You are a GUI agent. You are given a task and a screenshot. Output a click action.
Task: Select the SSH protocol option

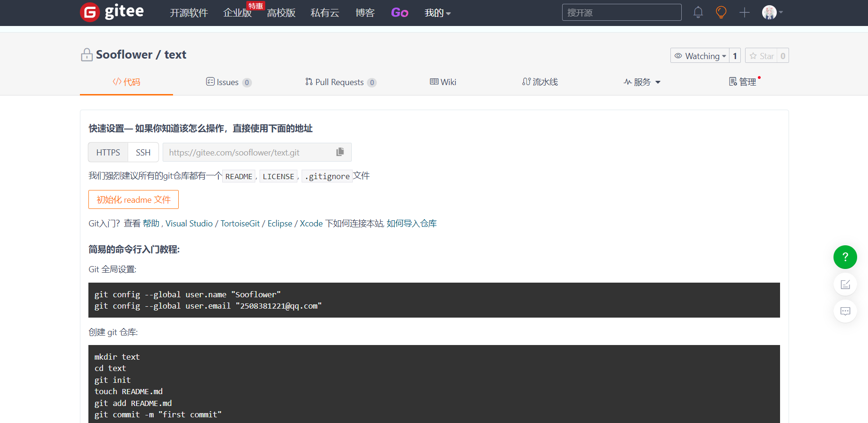(143, 152)
